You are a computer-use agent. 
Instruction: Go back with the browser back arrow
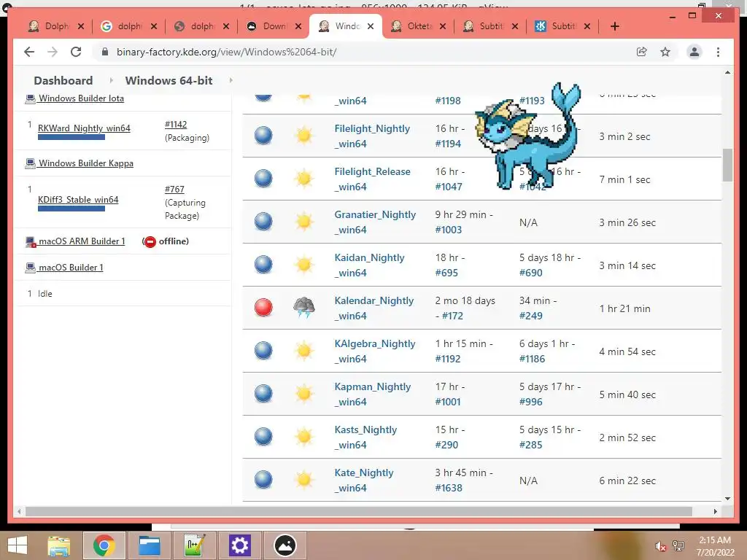click(x=29, y=52)
